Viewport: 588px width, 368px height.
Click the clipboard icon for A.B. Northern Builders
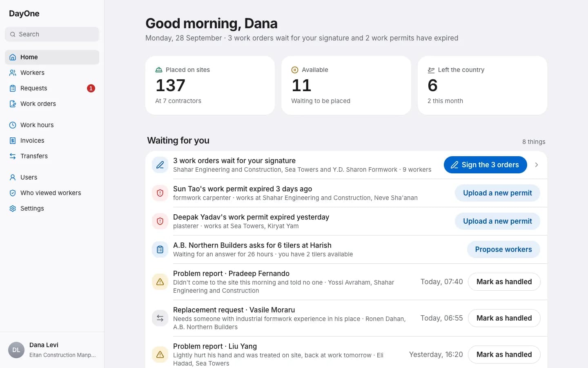pos(160,249)
